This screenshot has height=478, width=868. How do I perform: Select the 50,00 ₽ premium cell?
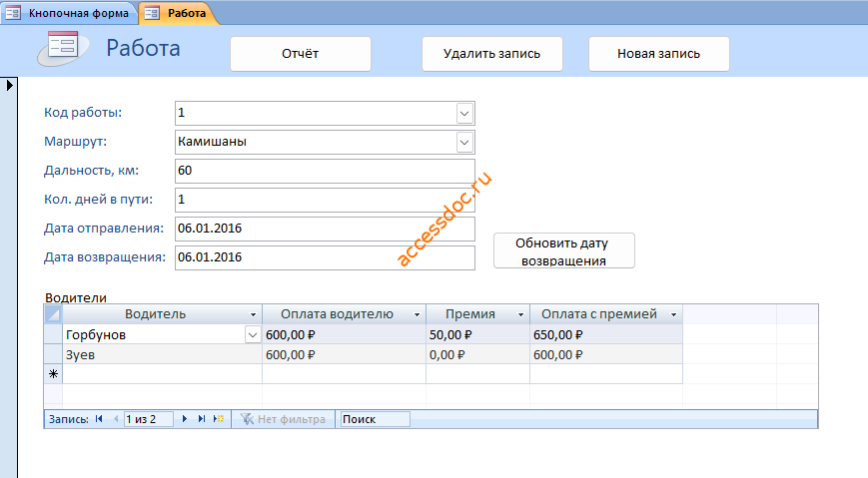pyautogui.click(x=477, y=334)
